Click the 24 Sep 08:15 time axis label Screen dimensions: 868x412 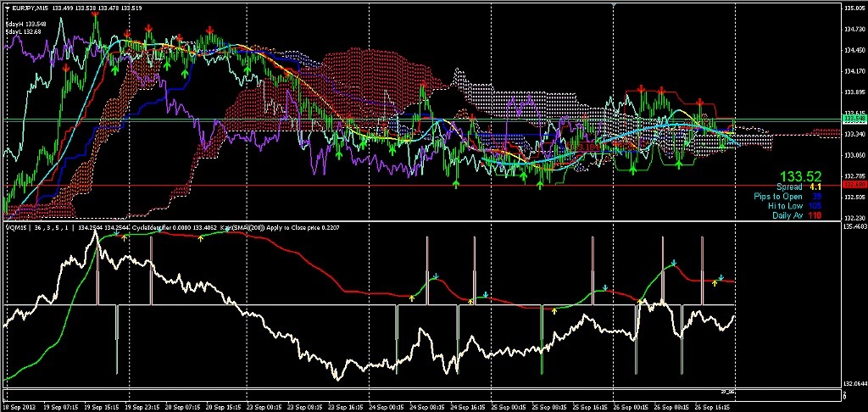[427, 407]
